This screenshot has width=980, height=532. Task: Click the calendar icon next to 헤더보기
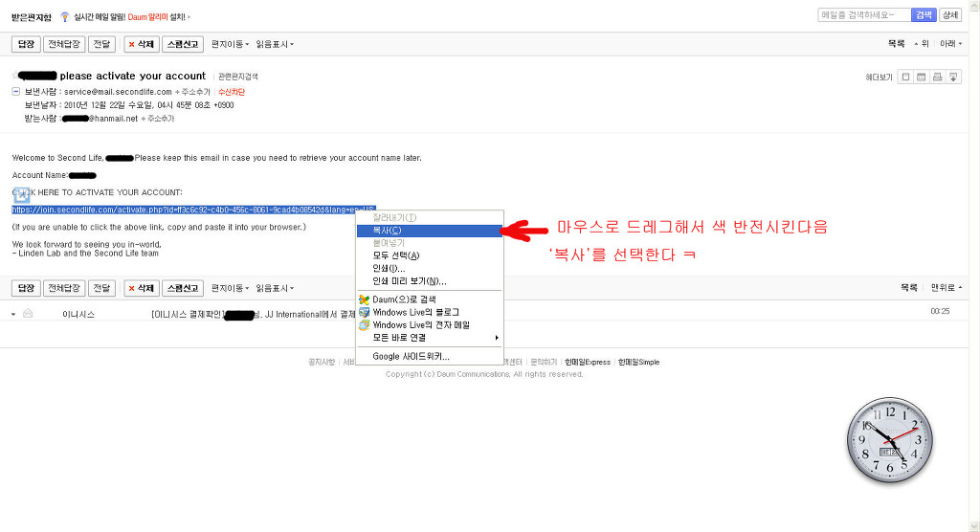(x=922, y=77)
